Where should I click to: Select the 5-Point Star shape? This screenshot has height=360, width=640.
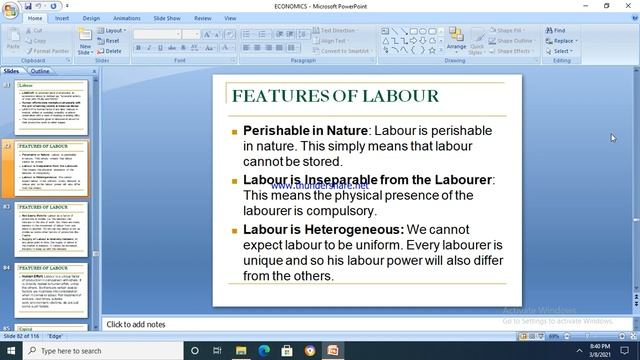coord(432,50)
